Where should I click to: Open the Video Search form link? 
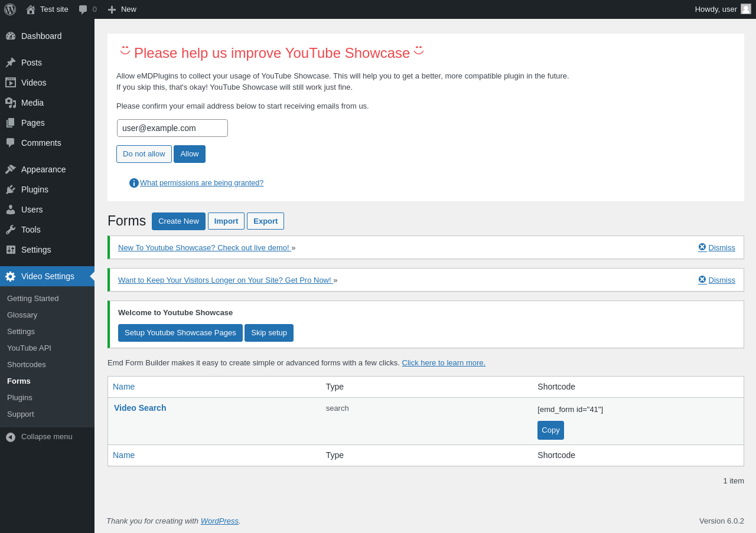[140, 408]
